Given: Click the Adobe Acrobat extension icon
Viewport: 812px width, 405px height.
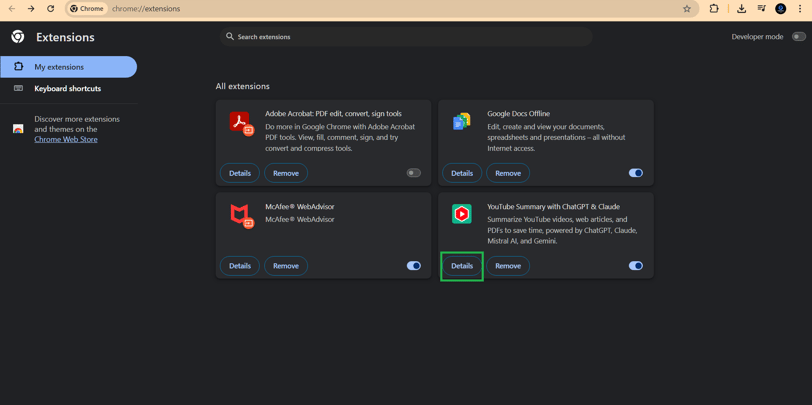Looking at the screenshot, I should (x=241, y=123).
